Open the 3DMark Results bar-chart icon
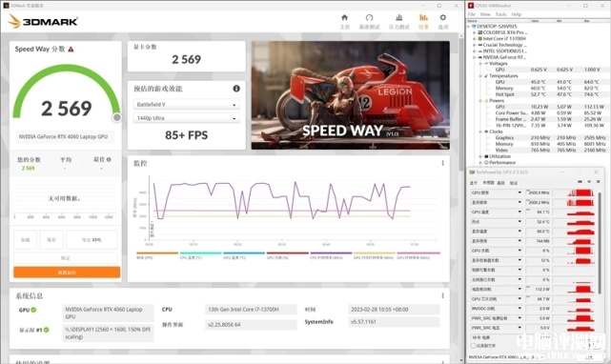Image resolution: width=611 pixels, height=364 pixels. (x=423, y=17)
